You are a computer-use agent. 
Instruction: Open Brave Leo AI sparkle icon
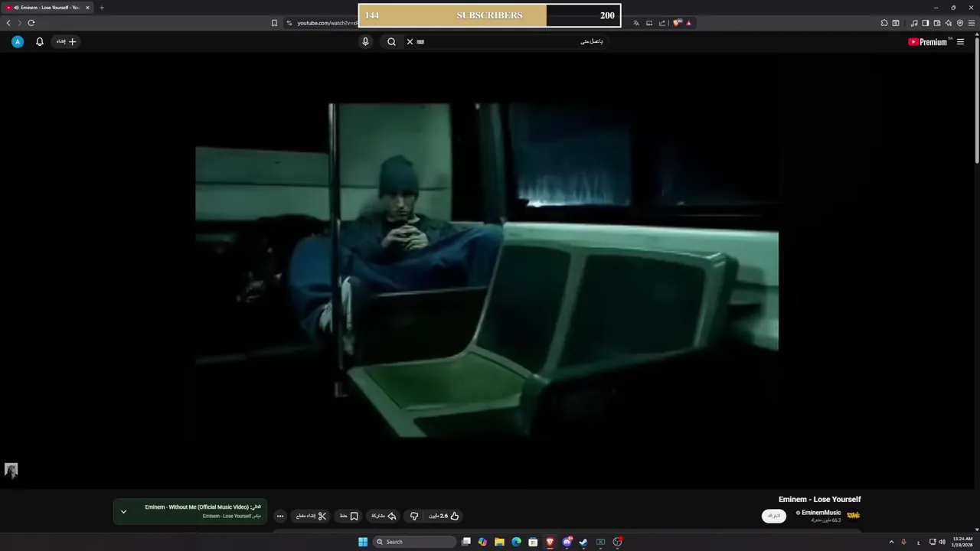coord(949,23)
